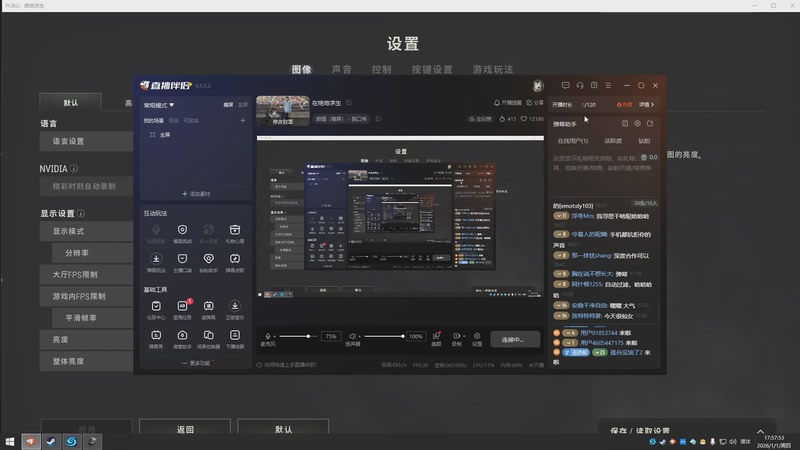Switch to 按键设置 tab
This screenshot has width=800, height=450.
[x=432, y=69]
